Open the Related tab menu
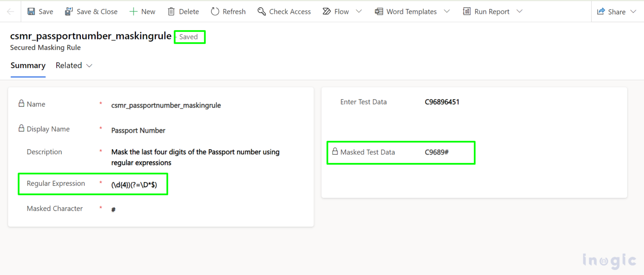Viewport: 644px width, 275px height. coord(74,66)
